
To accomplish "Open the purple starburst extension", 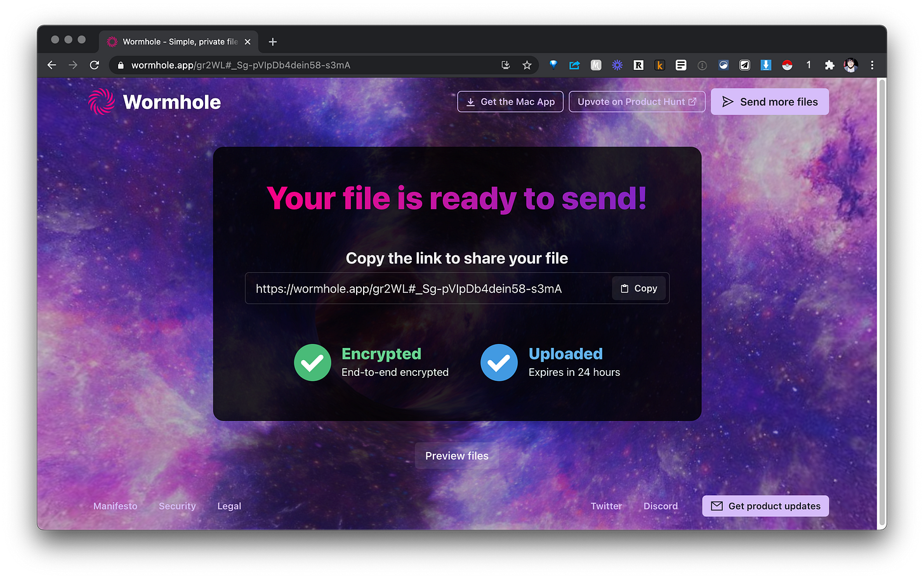I will 617,65.
